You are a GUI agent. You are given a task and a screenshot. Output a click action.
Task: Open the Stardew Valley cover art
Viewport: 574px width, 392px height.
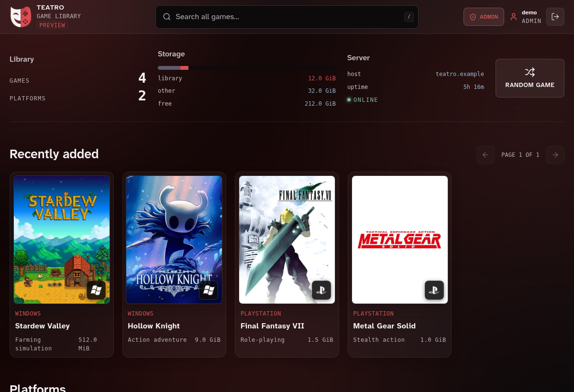click(62, 240)
